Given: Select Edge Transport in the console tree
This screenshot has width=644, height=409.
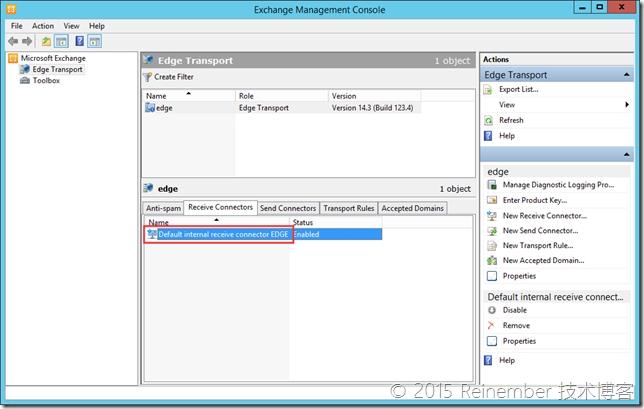Looking at the screenshot, I should 58,69.
